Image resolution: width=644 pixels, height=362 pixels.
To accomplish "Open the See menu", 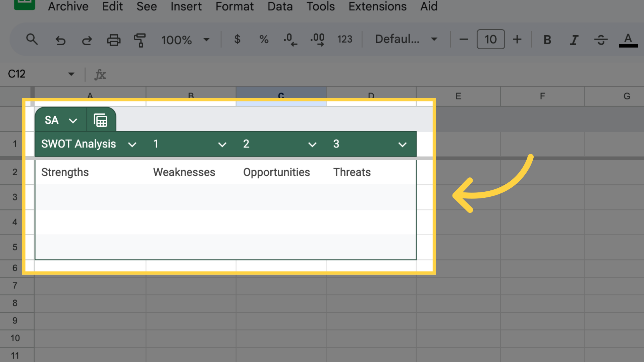I will tap(147, 6).
